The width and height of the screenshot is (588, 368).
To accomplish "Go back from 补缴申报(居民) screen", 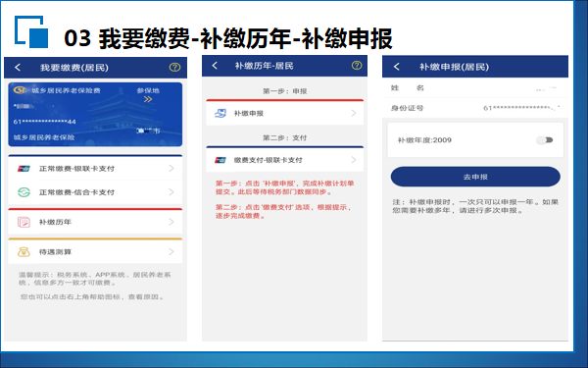I will pyautogui.click(x=396, y=67).
